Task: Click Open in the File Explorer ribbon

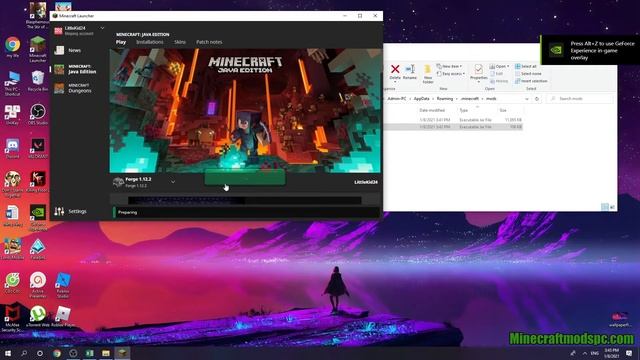Action: tap(499, 66)
